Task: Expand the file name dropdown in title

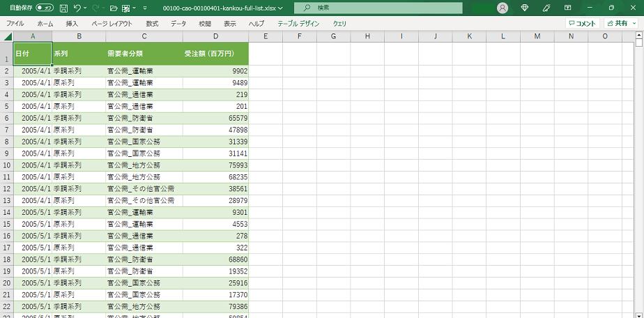Action: (279, 8)
